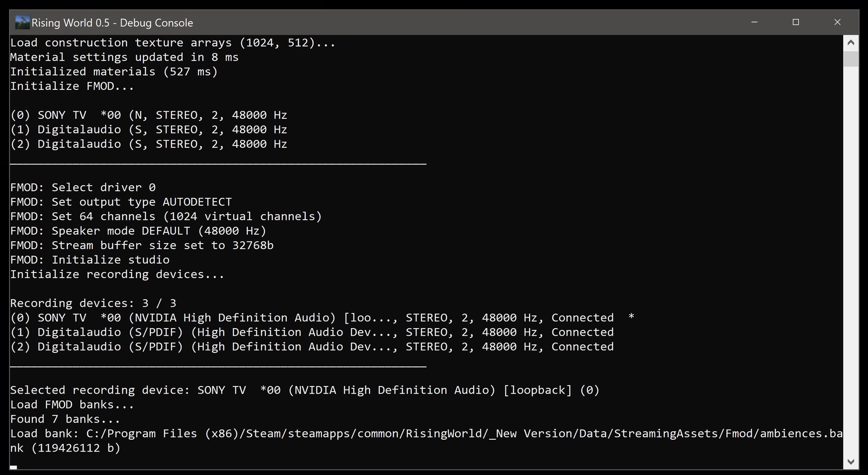Click the 'Initialize recording devices...' line
868x475 pixels.
pyautogui.click(x=117, y=274)
